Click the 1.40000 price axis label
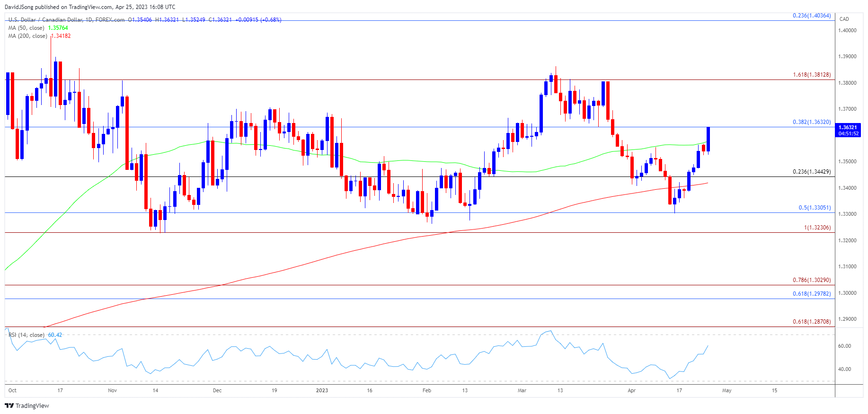This screenshot has height=414, width=868. click(x=847, y=30)
